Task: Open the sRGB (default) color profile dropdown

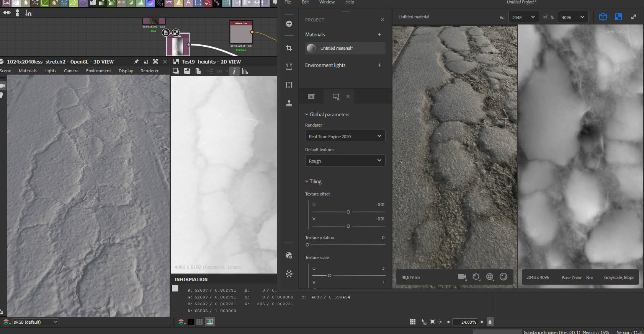Action: point(36,322)
